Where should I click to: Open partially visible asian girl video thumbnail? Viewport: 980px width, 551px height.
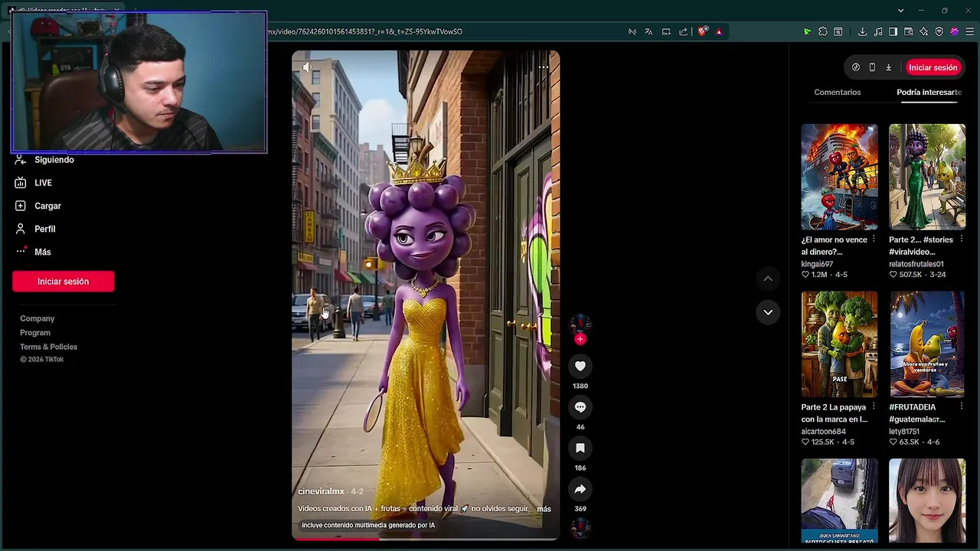927,500
